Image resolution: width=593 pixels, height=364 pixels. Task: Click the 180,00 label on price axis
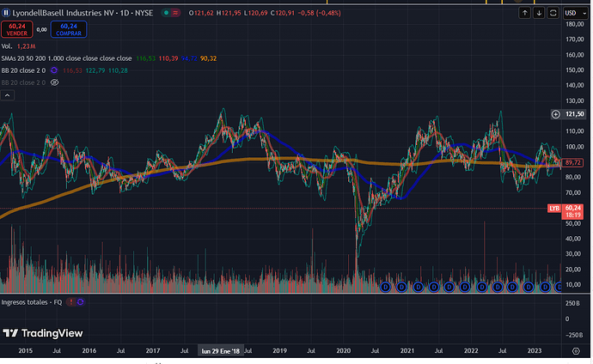[x=574, y=24]
